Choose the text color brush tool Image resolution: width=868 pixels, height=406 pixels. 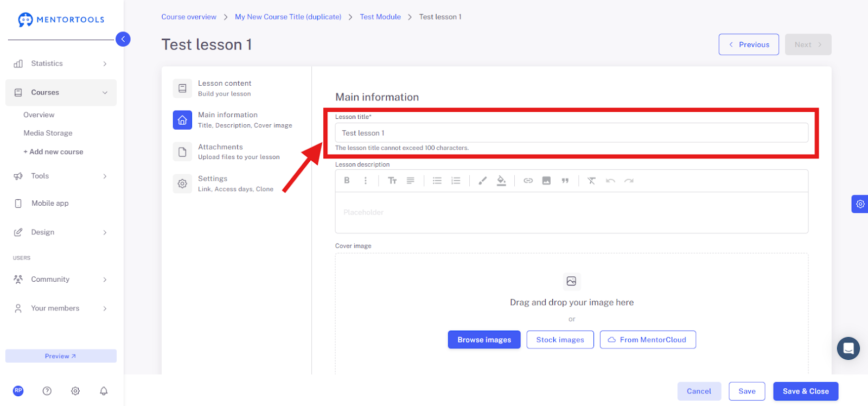point(483,181)
